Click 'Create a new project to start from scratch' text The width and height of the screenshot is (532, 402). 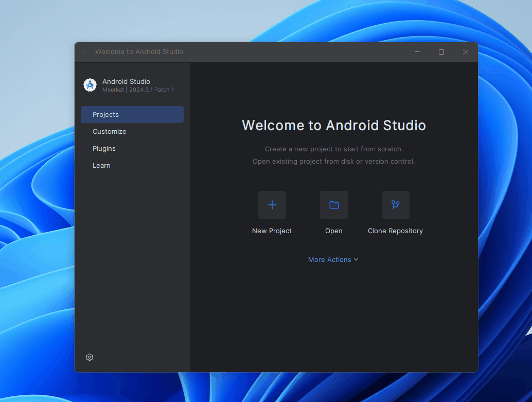pos(334,149)
